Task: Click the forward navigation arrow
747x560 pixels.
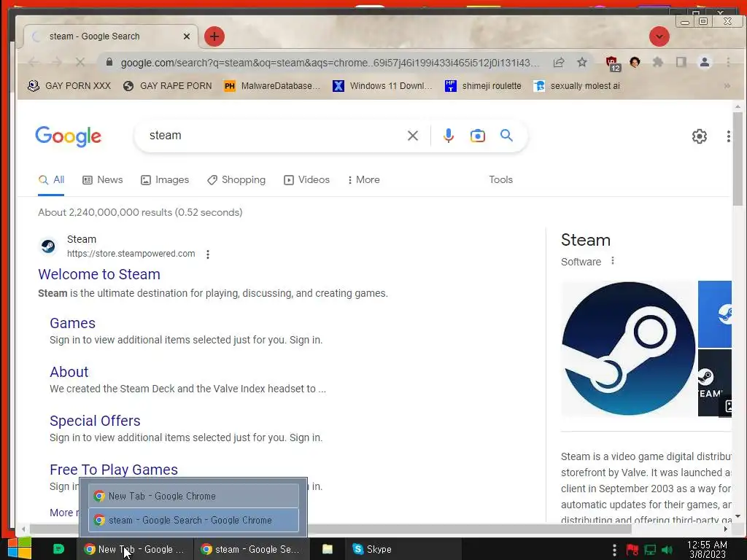Action: pos(57,63)
